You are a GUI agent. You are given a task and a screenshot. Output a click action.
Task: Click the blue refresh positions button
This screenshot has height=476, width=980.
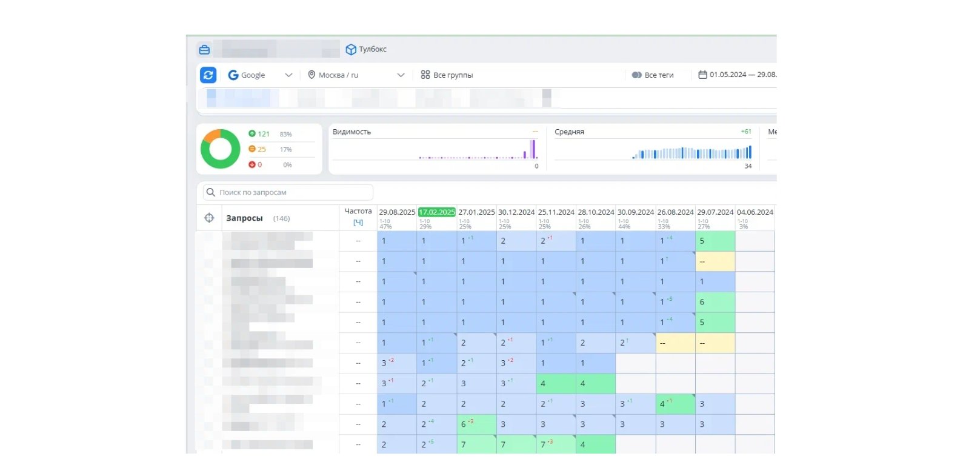(x=208, y=75)
